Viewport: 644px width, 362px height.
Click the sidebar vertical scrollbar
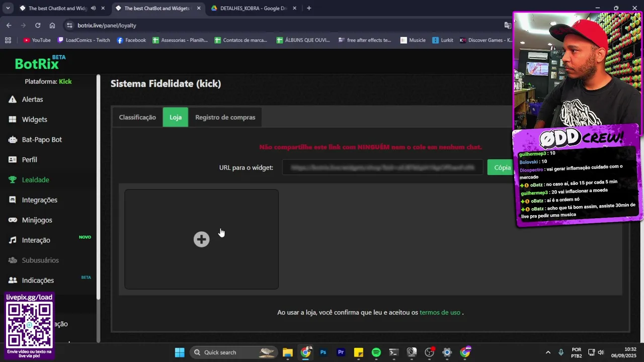[x=99, y=186]
